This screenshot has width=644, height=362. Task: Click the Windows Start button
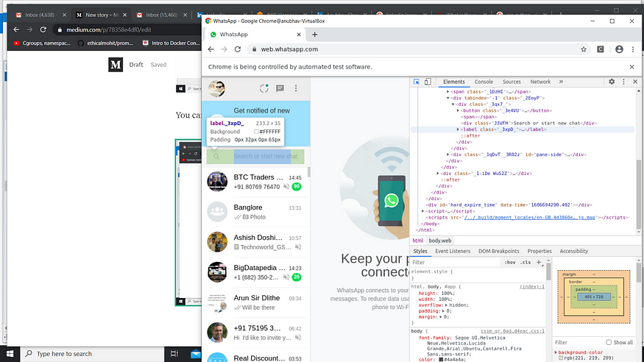(10, 354)
